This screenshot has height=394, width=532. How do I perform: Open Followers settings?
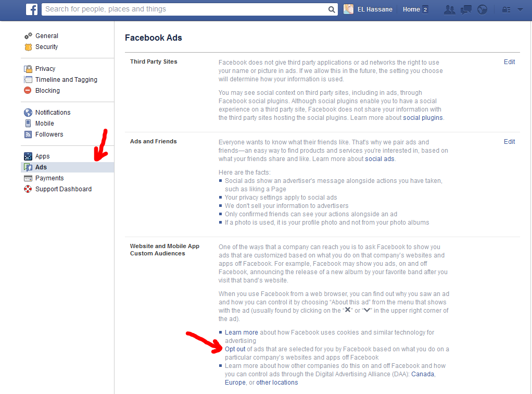point(49,134)
